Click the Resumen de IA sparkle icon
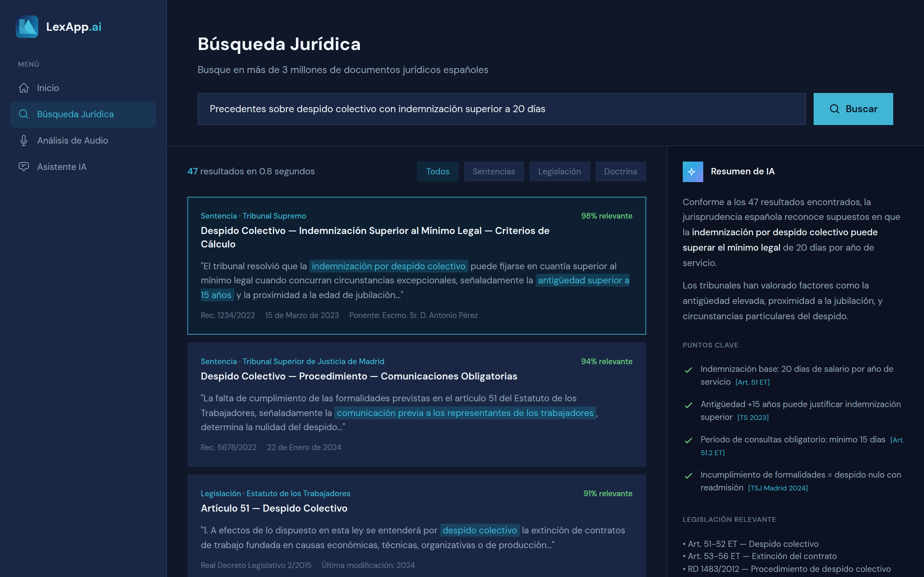 click(x=692, y=172)
